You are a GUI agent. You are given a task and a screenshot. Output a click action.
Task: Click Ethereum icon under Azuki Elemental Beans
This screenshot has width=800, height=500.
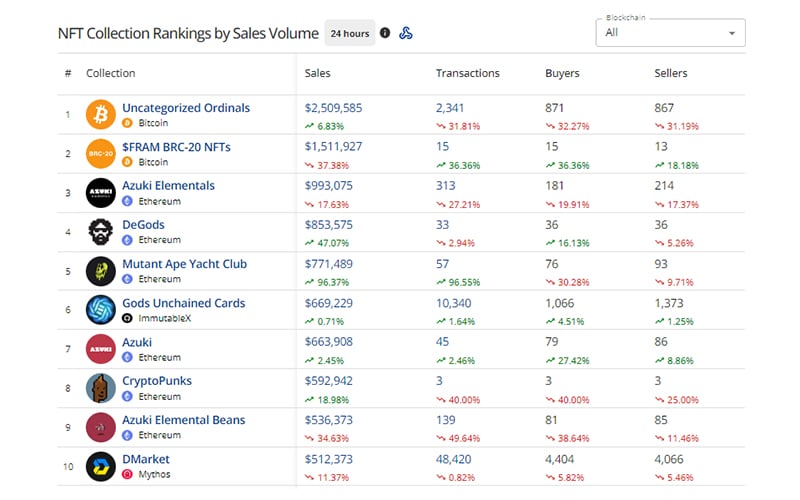(128, 435)
